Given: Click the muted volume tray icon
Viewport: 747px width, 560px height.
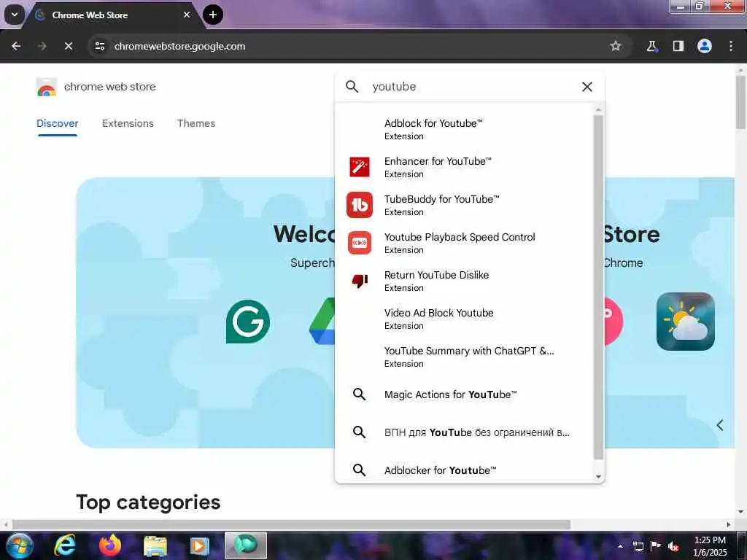Looking at the screenshot, I should click(673, 546).
